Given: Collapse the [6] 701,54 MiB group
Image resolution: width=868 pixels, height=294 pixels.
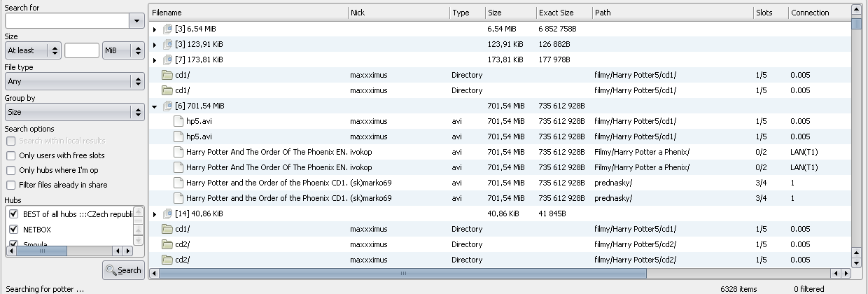Looking at the screenshot, I should [155, 106].
